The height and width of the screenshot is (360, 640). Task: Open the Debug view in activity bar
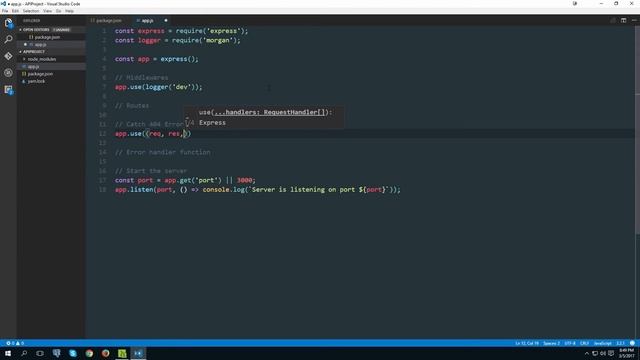[x=8, y=73]
